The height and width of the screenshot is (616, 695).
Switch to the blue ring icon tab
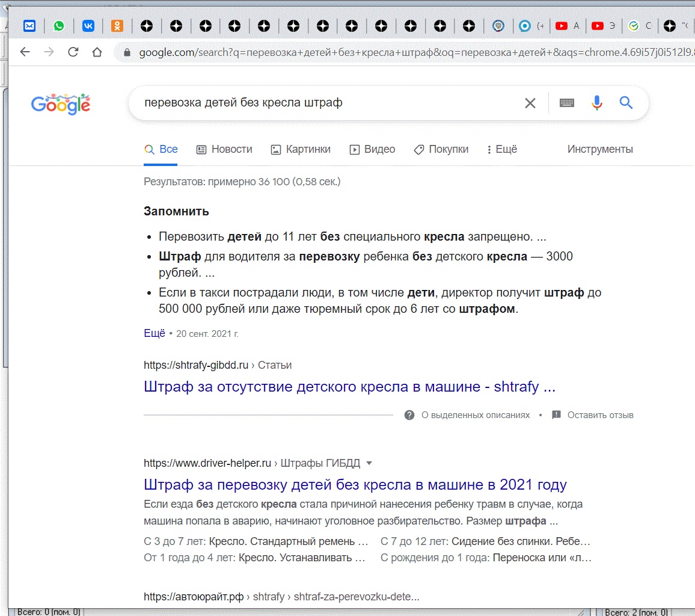525,26
